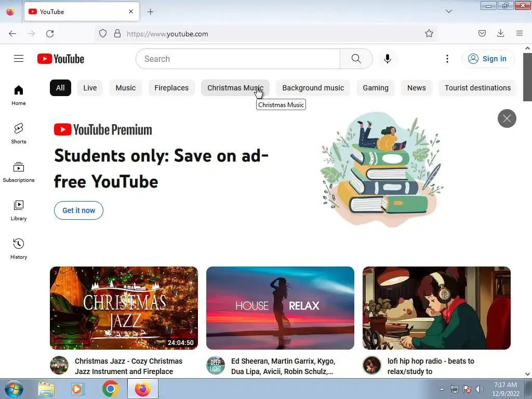Click the YouTube logo
This screenshot has width=532, height=399.
pyautogui.click(x=61, y=59)
